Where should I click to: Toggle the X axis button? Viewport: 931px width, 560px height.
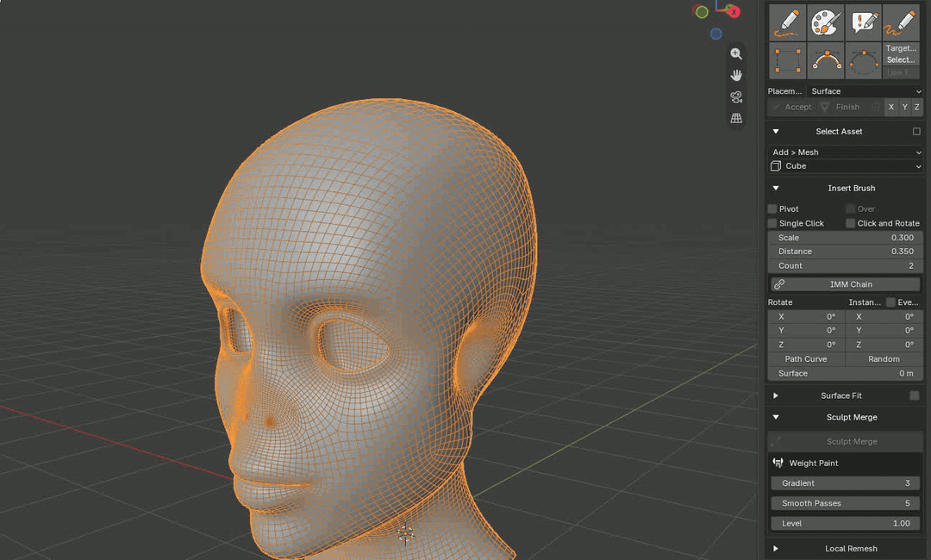[x=890, y=108]
